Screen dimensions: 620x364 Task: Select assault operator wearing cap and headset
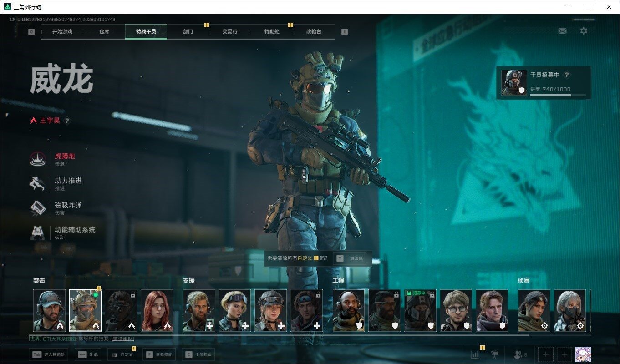[x=50, y=310]
